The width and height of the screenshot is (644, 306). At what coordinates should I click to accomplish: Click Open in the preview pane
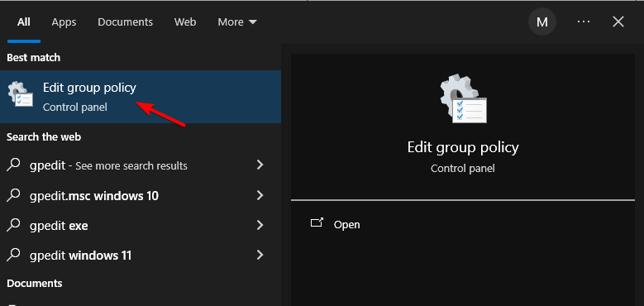click(x=346, y=224)
